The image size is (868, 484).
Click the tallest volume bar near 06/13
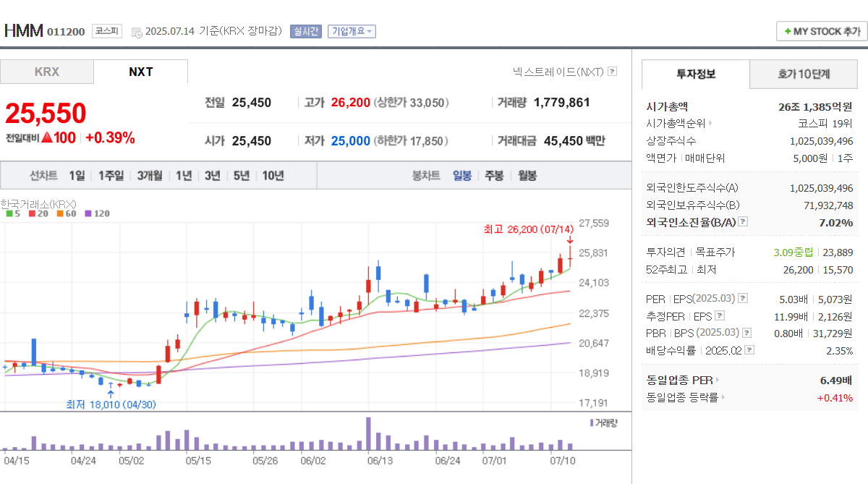[x=368, y=433]
